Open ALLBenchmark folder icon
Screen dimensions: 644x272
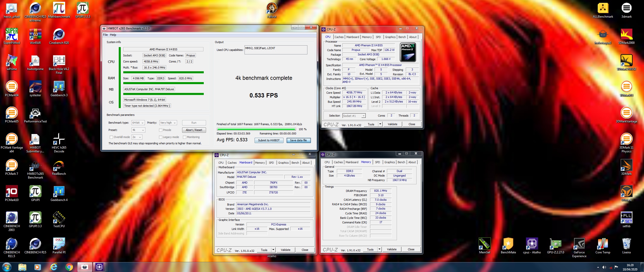(x=603, y=10)
